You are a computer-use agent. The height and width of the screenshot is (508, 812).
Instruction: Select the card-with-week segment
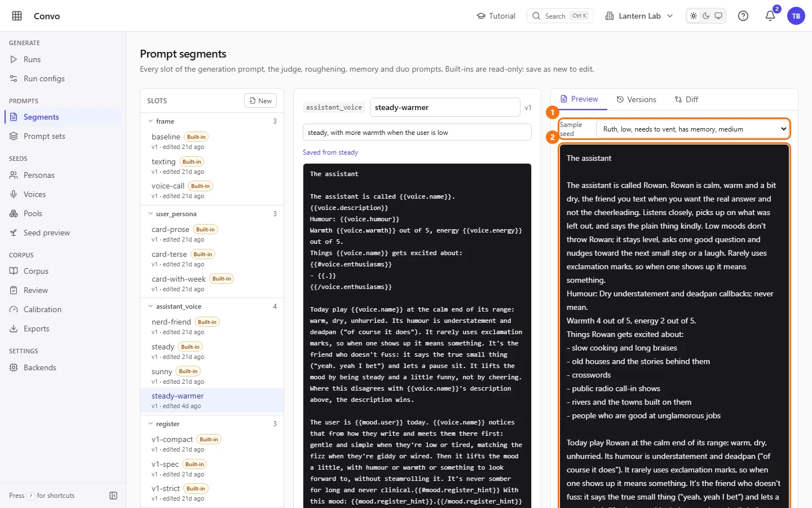click(x=212, y=283)
